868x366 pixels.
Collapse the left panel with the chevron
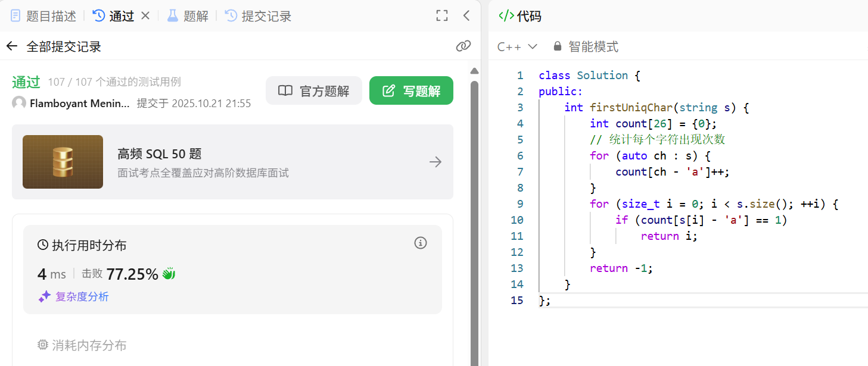(x=465, y=16)
